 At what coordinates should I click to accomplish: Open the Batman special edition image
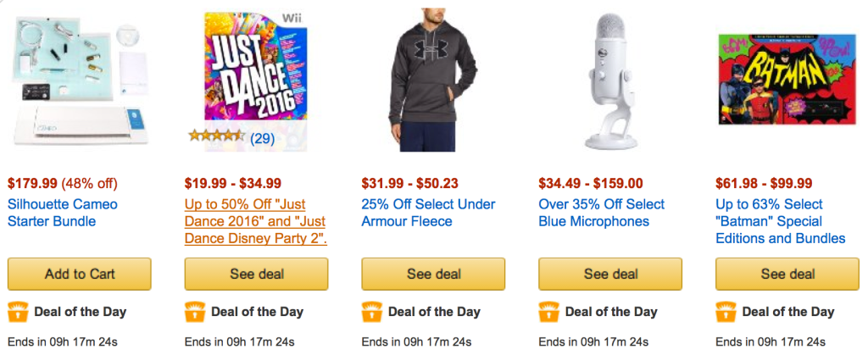tap(787, 80)
